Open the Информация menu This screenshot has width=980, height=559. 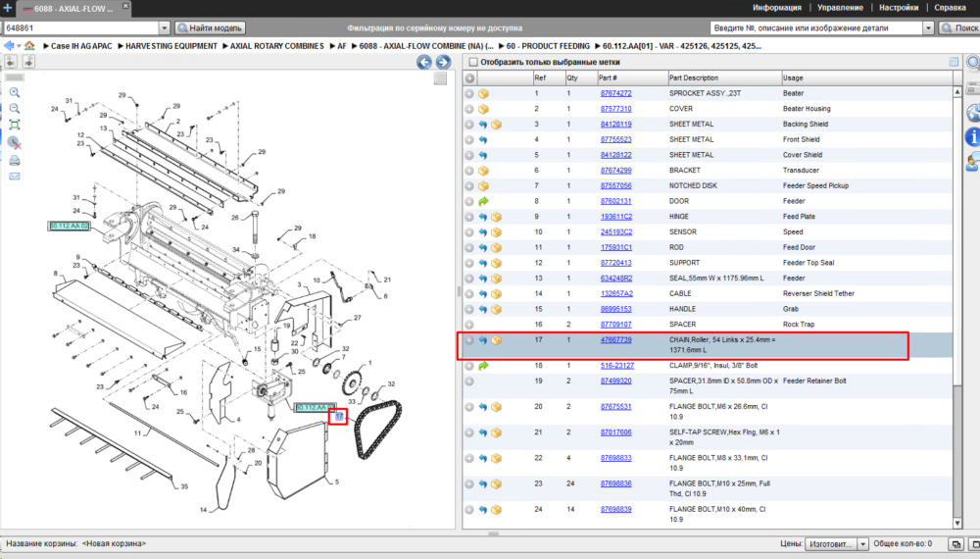(x=777, y=8)
